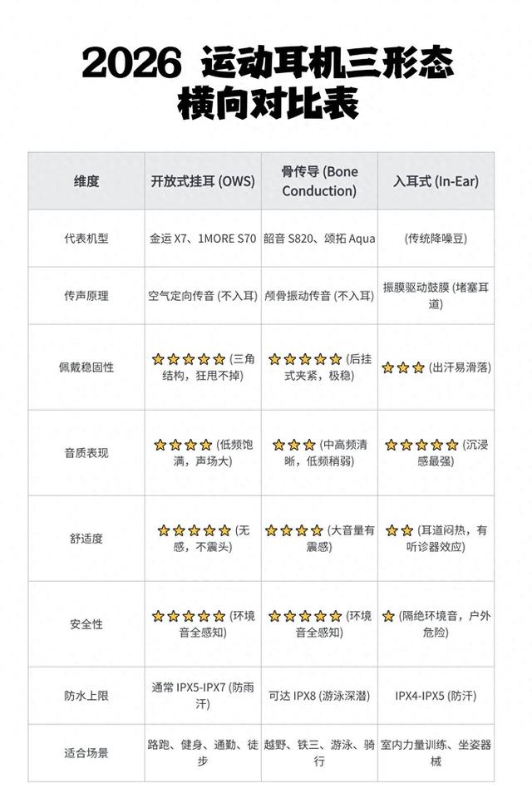Click the five-star rating for In-Ear 音质表现
The width and height of the screenshot is (532, 793).
tap(421, 445)
